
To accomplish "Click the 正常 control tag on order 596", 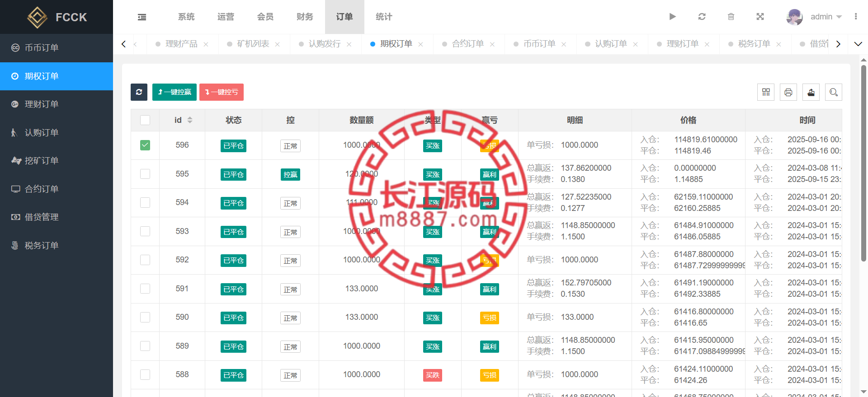I will pyautogui.click(x=290, y=146).
